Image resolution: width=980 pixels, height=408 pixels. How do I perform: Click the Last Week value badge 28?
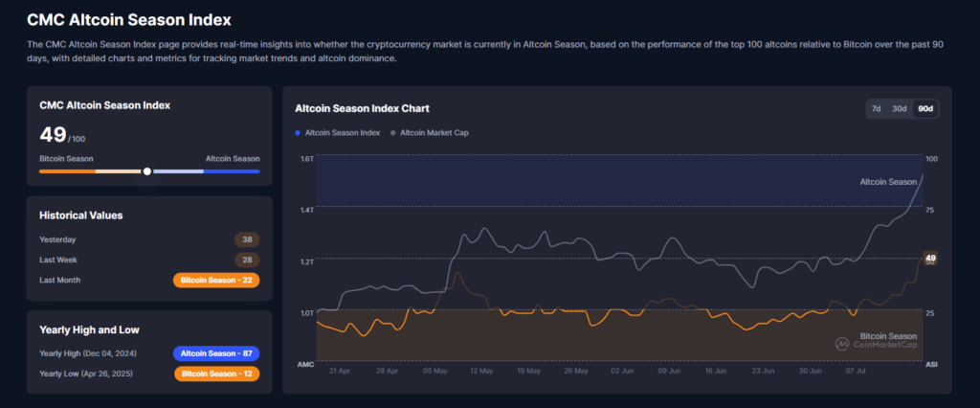247,260
